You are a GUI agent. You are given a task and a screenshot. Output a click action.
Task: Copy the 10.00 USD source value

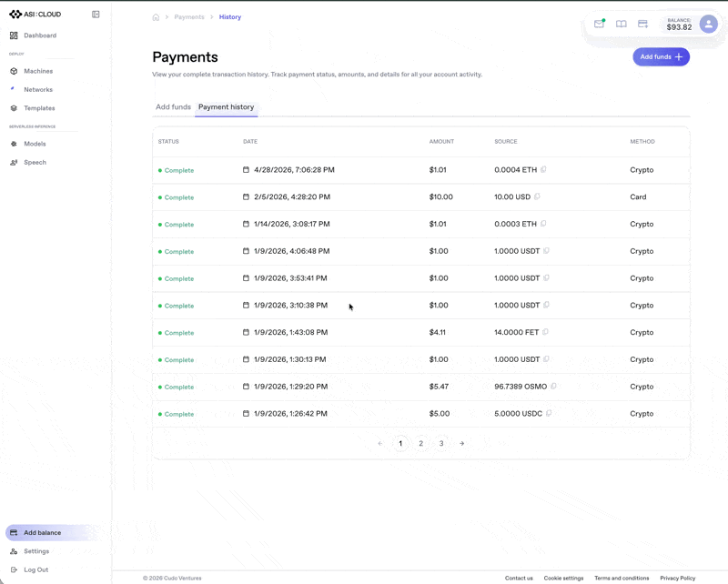click(537, 196)
